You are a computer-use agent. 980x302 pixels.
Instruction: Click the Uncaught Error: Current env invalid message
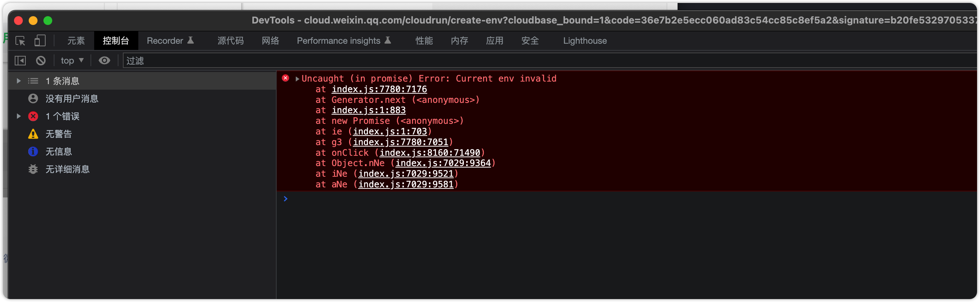coord(429,79)
